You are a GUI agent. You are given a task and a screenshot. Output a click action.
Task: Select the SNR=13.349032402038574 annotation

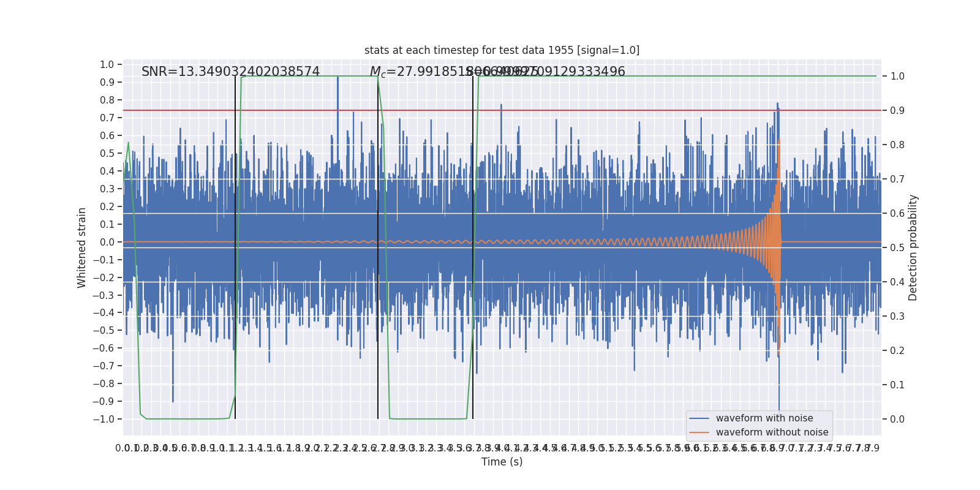tap(230, 72)
